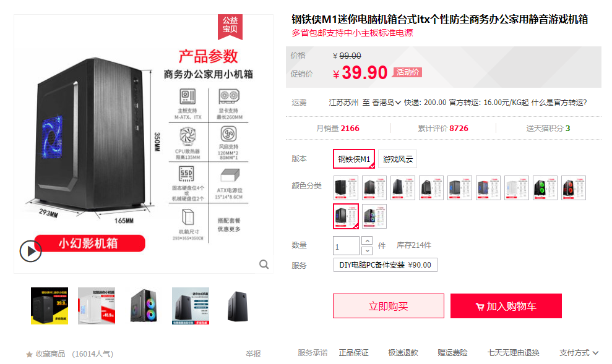This screenshot has width=612, height=364.
Task: Click the 什么是官方转运? link
Action: click(559, 103)
